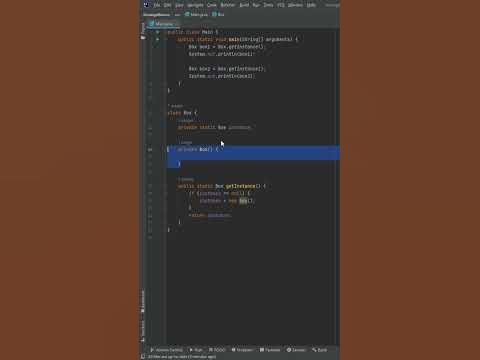Open the Bookmarks side tool window
Viewport: 480px width, 360px height.
coord(143,302)
